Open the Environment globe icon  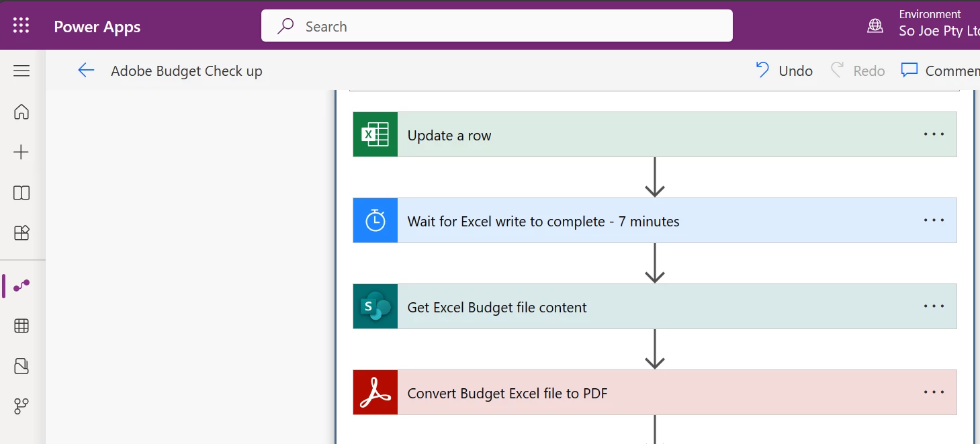[x=875, y=26]
